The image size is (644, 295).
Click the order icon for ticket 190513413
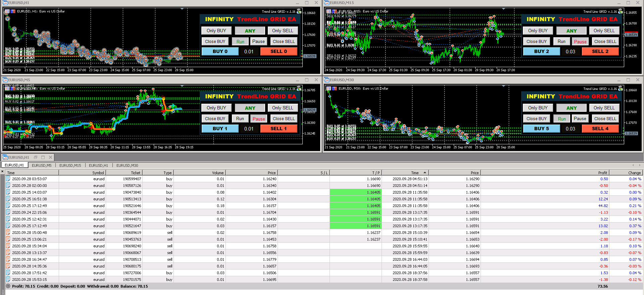pos(8,199)
